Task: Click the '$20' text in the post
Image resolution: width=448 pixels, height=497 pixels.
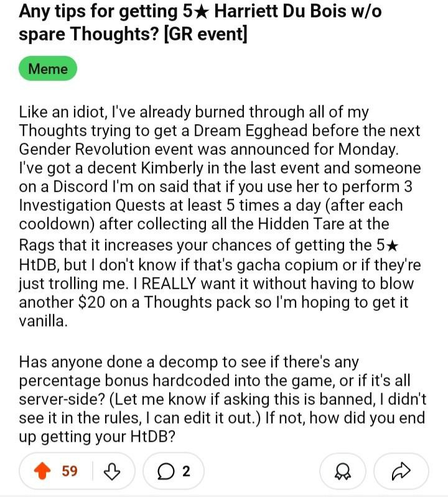Action: [91, 302]
